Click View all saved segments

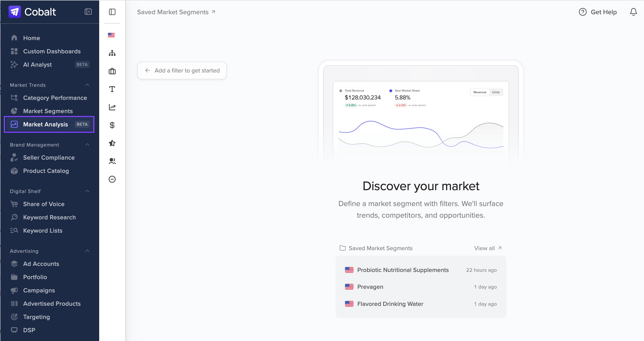click(488, 248)
